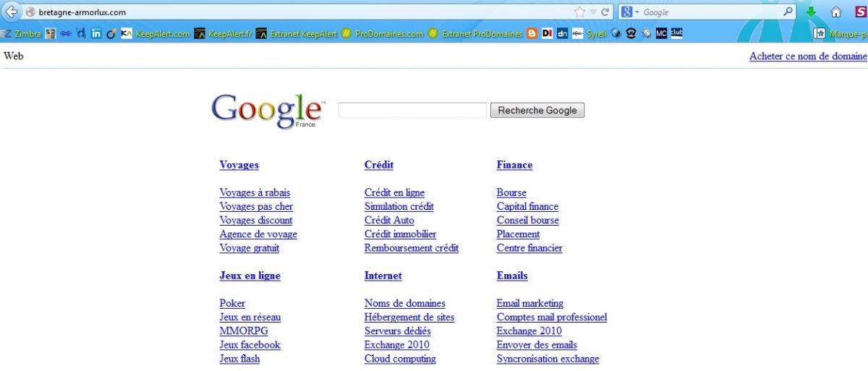Open the Internet category heading
This screenshot has width=868, height=371.
383,276
